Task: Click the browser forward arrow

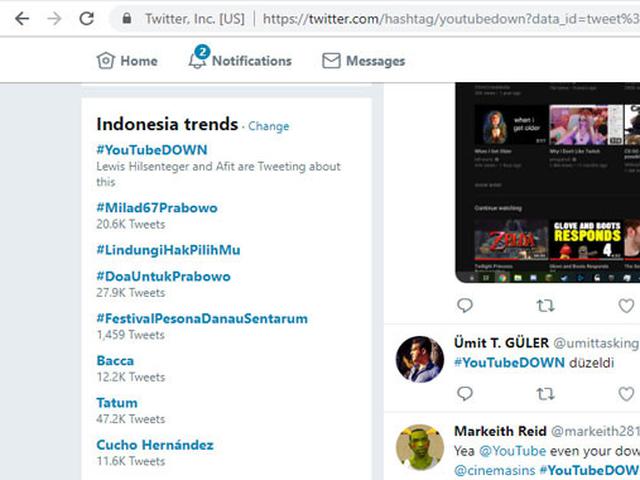Action: coord(54,19)
